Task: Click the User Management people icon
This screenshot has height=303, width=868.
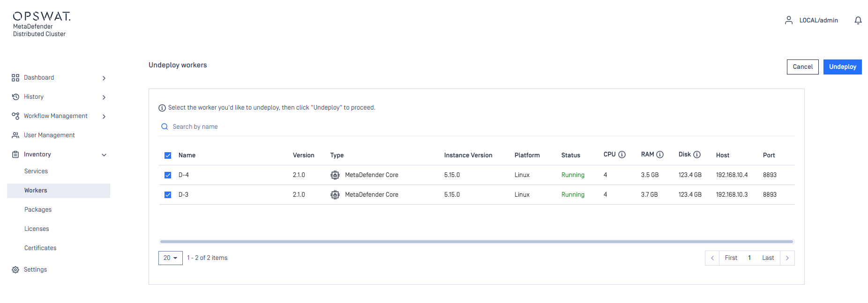Action: pyautogui.click(x=15, y=135)
